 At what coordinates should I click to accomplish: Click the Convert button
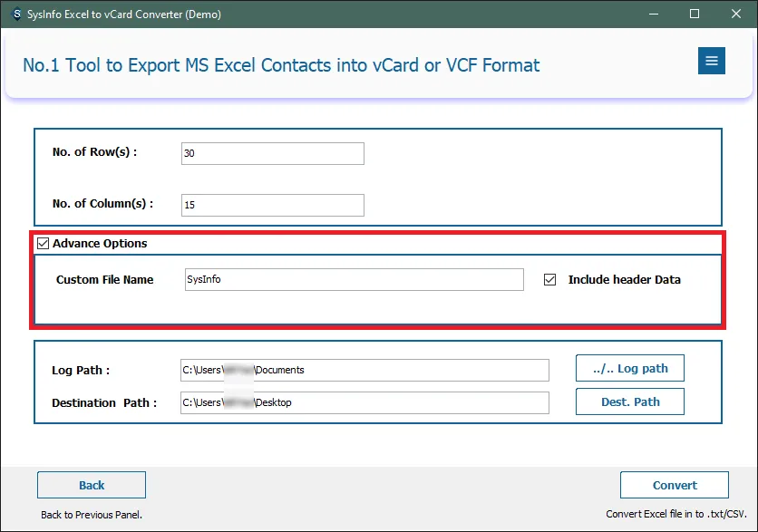675,485
